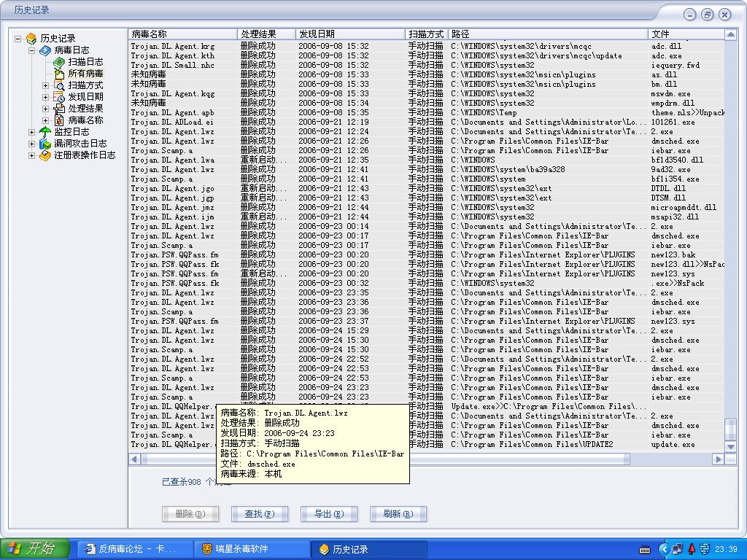
Task: Sort by 发现日期 column header
Action: tap(350, 34)
